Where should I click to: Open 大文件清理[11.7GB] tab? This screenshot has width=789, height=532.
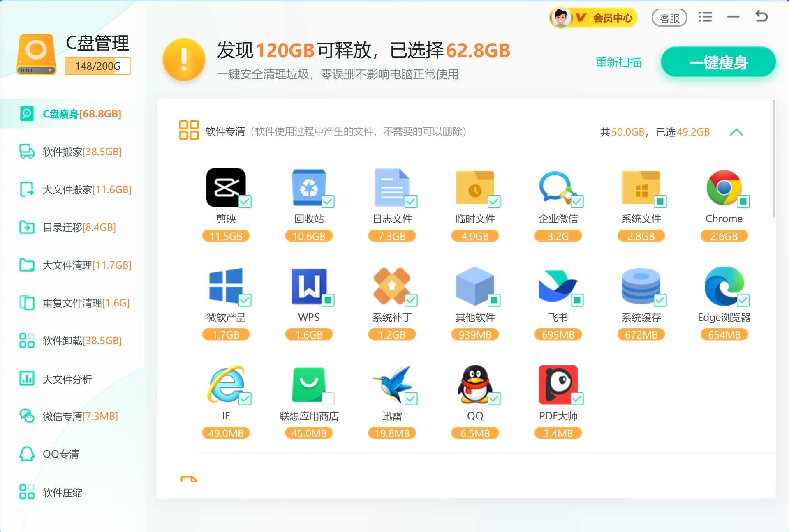pos(72,265)
